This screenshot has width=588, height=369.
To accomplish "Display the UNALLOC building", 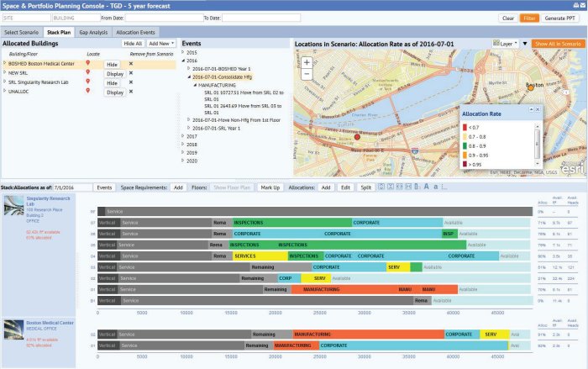I will [x=113, y=92].
